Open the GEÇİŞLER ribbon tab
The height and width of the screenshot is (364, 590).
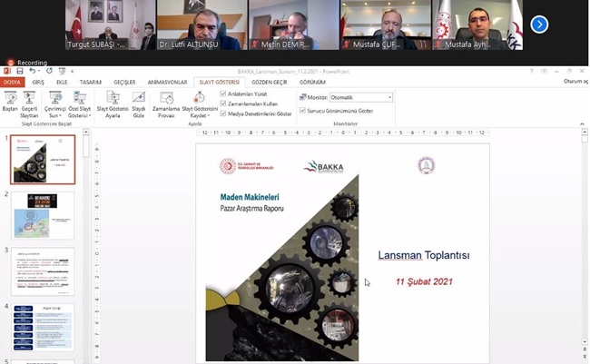click(x=124, y=82)
